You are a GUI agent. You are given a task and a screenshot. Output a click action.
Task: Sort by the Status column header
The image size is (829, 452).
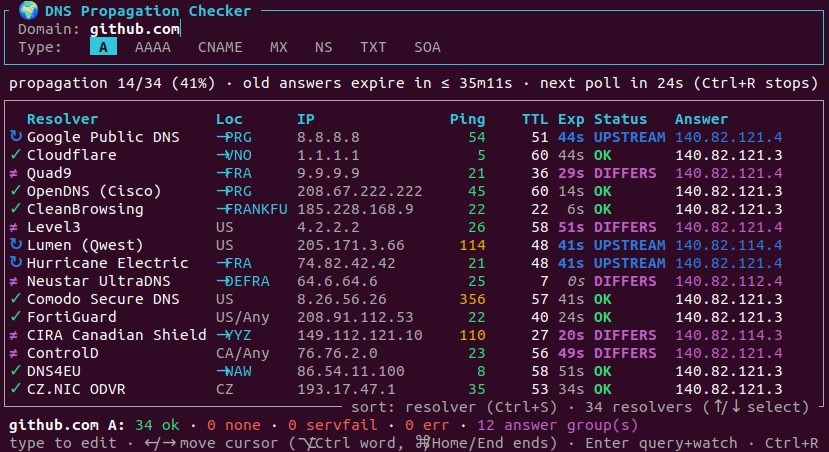620,119
